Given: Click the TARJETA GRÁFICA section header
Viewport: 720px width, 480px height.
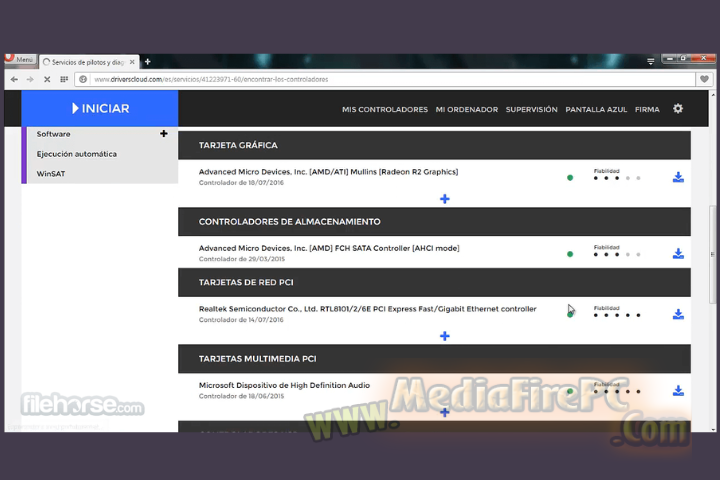Looking at the screenshot, I should coord(434,145).
